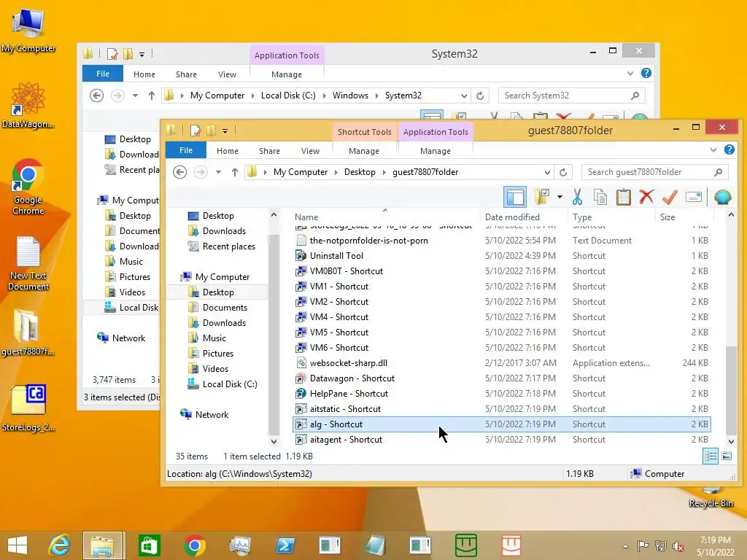Sort by the Size column header
Screen dimensions: 747x560
click(x=667, y=217)
